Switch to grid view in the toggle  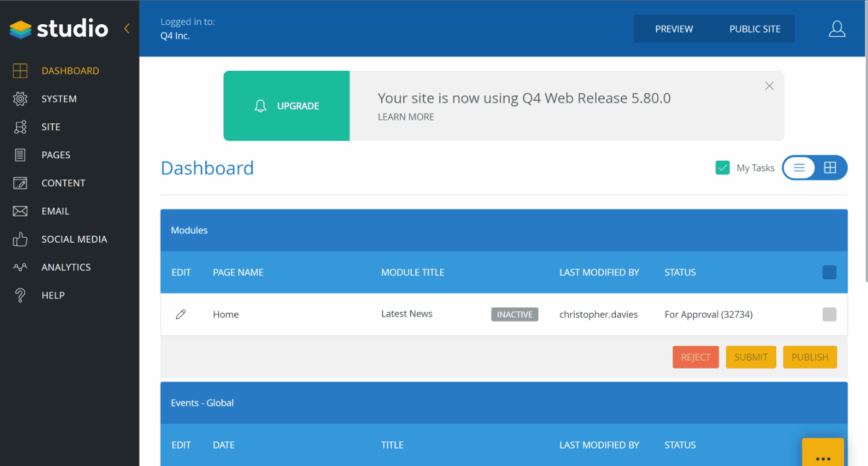(x=830, y=168)
